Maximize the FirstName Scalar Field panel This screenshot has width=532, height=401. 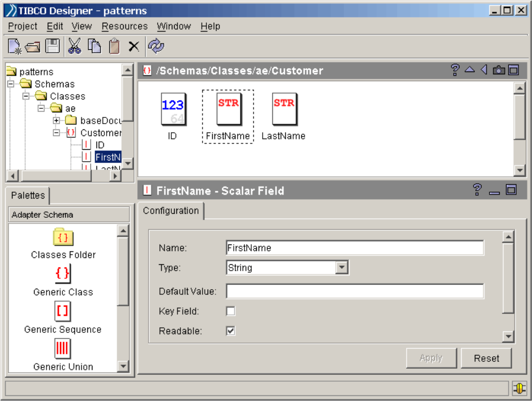[x=512, y=189]
